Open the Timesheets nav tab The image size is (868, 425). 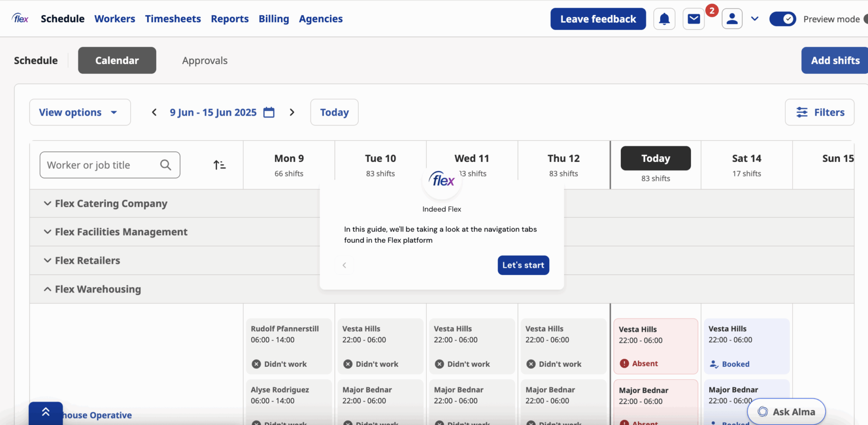pyautogui.click(x=173, y=19)
